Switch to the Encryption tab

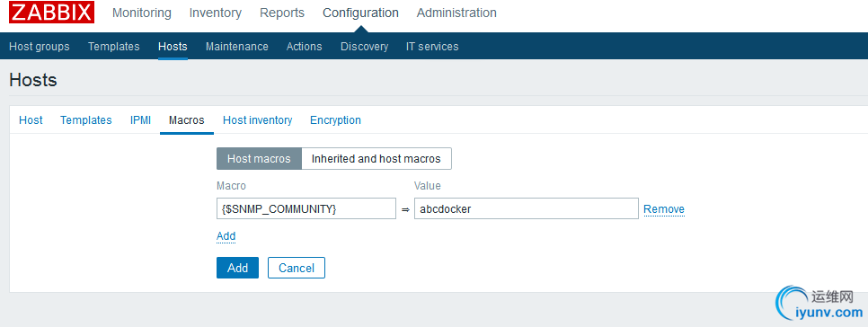click(x=335, y=120)
